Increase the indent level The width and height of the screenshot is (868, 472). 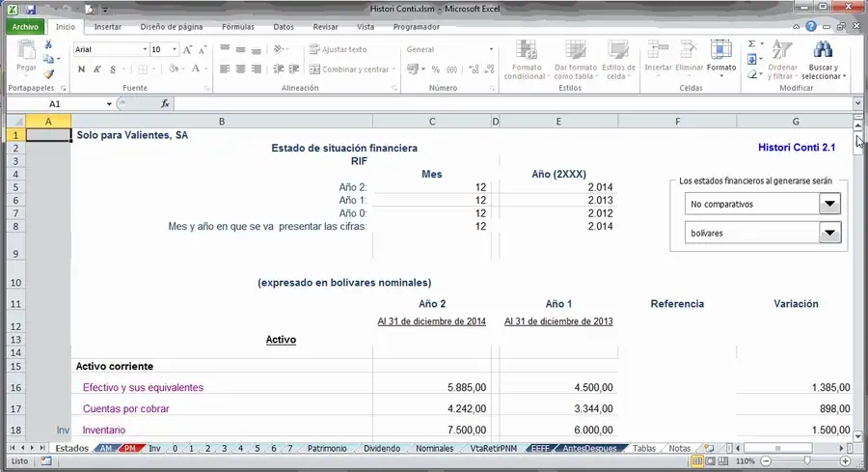[x=294, y=69]
